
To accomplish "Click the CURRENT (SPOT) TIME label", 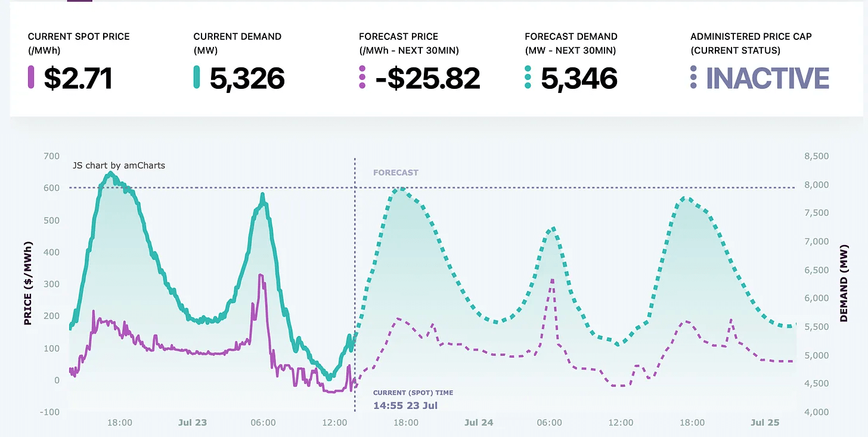I will click(x=413, y=393).
